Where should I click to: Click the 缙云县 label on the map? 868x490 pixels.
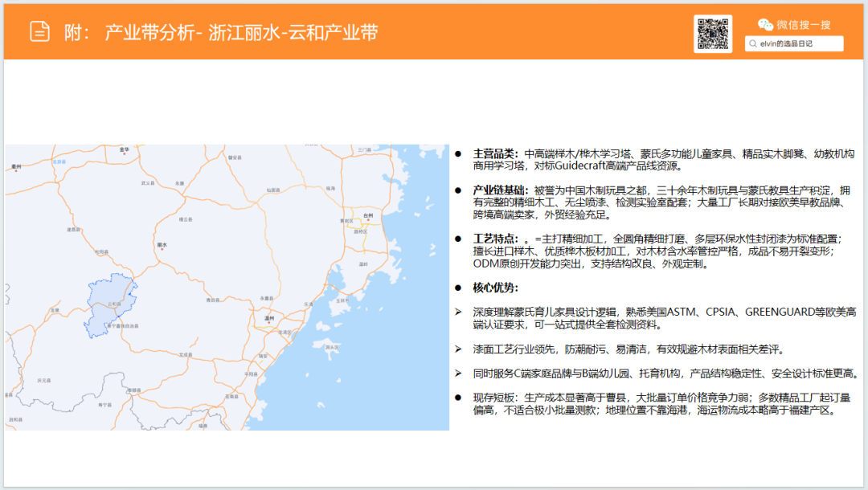tap(186, 219)
